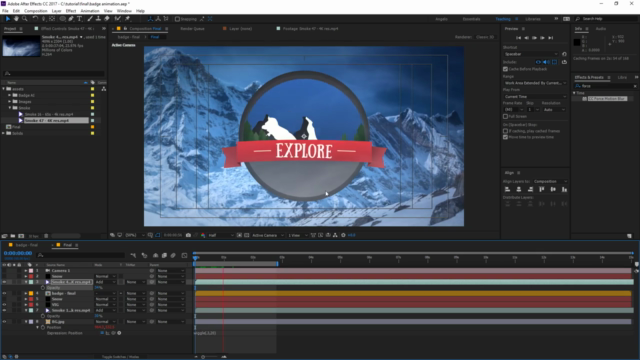Select the Horizontal Type tool
The image size is (640, 360).
coord(80,19)
